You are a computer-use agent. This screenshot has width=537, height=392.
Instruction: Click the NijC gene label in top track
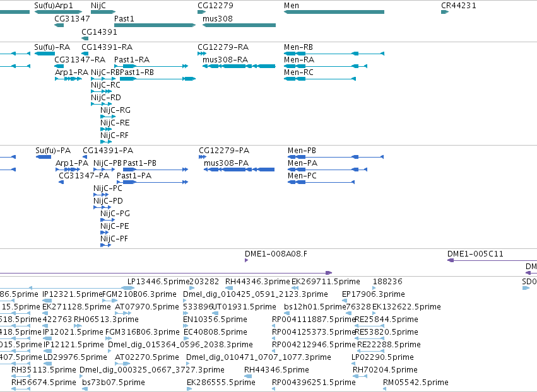point(98,6)
